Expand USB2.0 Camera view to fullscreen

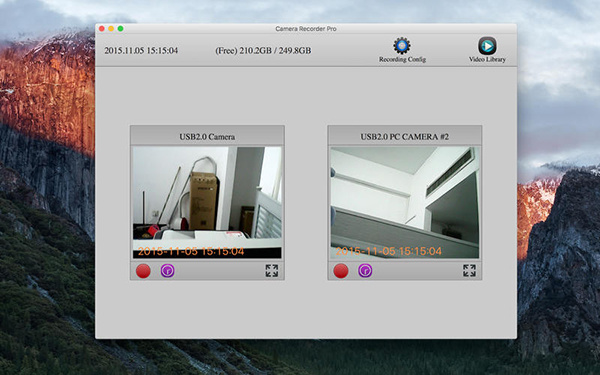(272, 271)
